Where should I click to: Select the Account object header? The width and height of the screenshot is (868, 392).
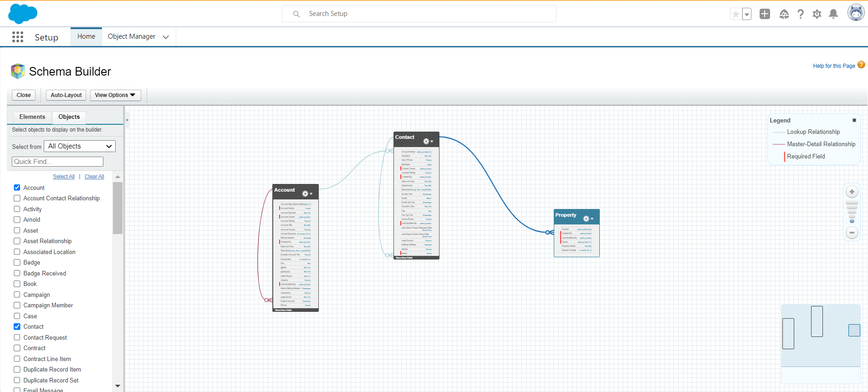296,192
